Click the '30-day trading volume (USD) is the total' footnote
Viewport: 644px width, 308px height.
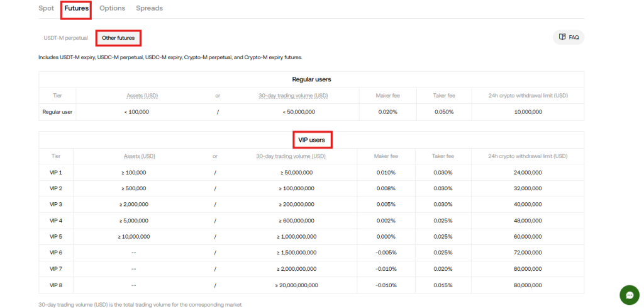(x=140, y=305)
